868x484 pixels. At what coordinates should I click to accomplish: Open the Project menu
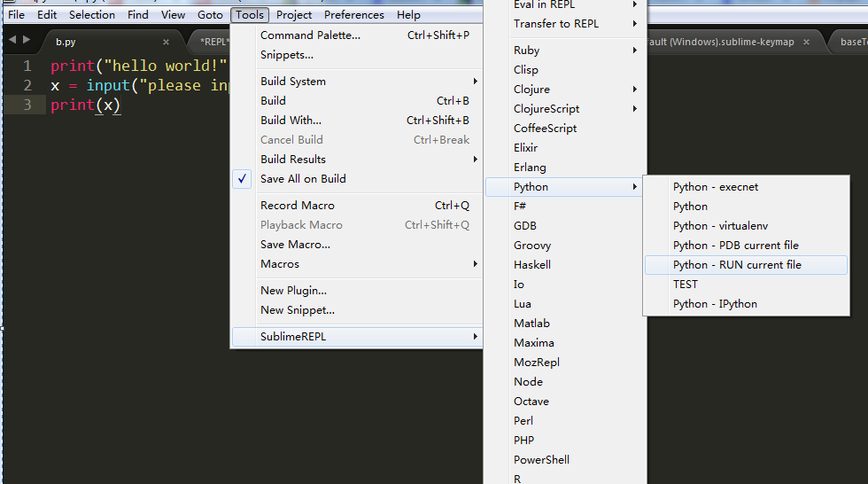point(294,15)
